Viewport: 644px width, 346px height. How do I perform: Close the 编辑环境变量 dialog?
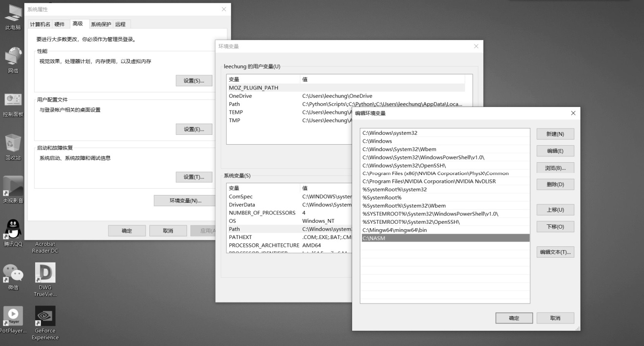point(573,113)
